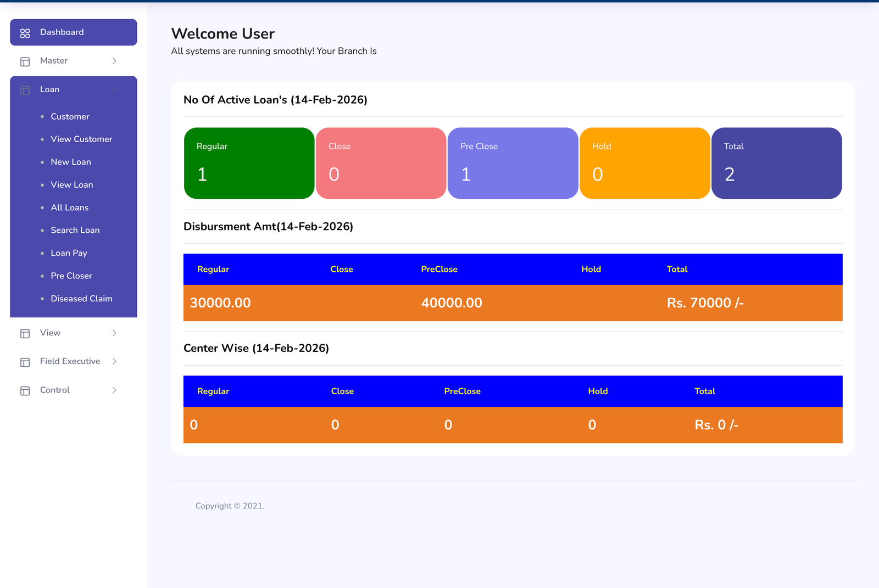Click the Rs. 0 /- center total
This screenshot has width=879, height=588.
(x=716, y=425)
